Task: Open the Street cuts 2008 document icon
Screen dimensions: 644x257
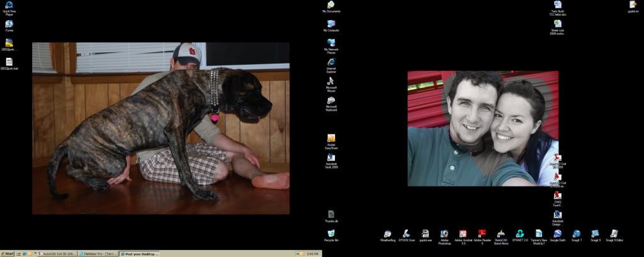Action: [557, 27]
